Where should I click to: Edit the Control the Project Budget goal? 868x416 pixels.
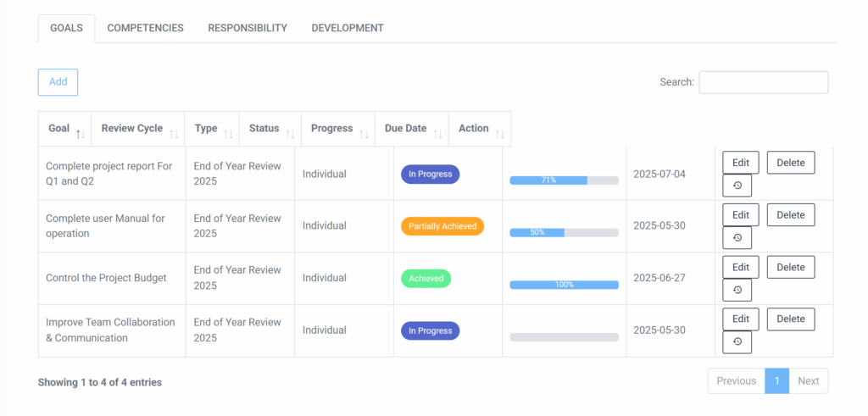click(x=741, y=267)
